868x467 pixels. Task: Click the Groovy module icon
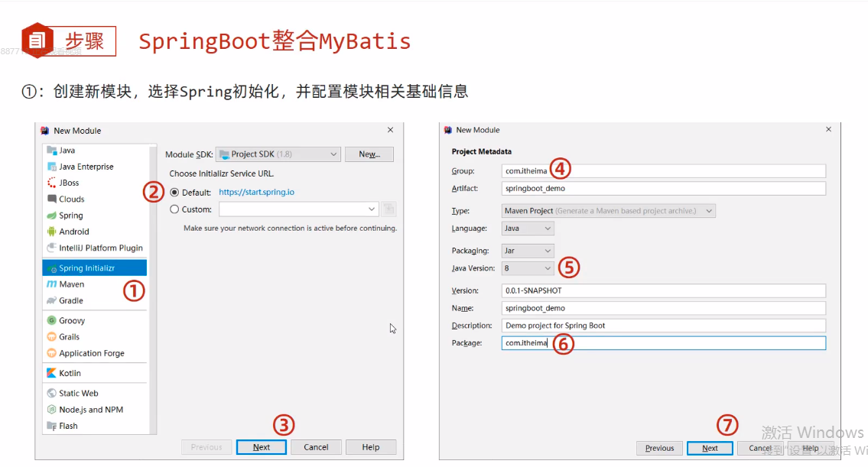[52, 320]
